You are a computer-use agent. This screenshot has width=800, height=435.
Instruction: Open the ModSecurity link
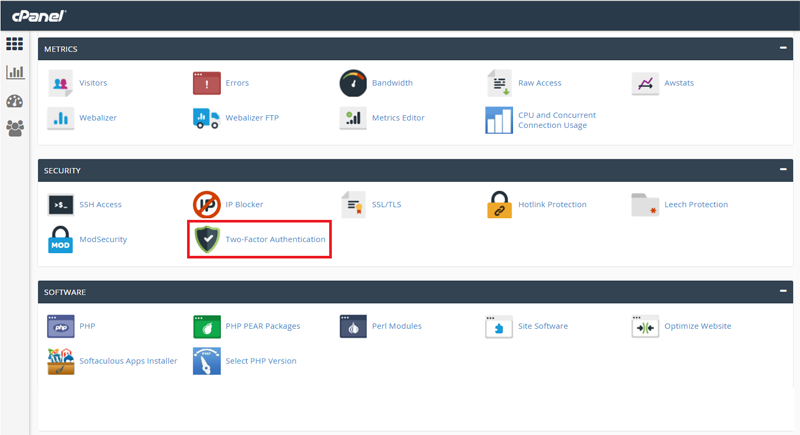[x=103, y=239]
